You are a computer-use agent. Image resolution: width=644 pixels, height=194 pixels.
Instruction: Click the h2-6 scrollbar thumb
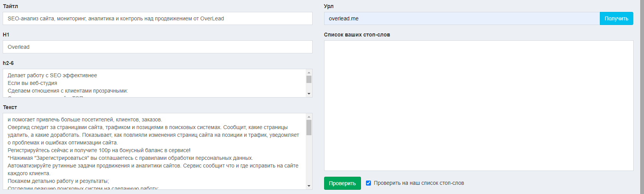coord(309,79)
